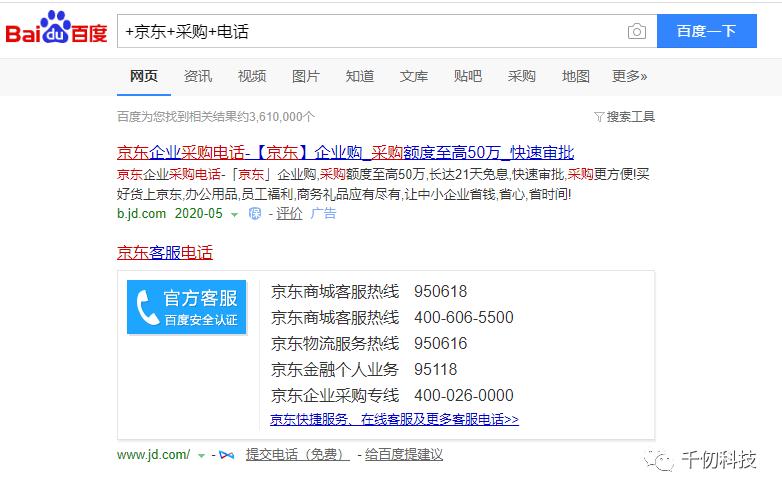The height and width of the screenshot is (494, 782).
Task: Switch to the 采购 tab
Action: pos(522,76)
